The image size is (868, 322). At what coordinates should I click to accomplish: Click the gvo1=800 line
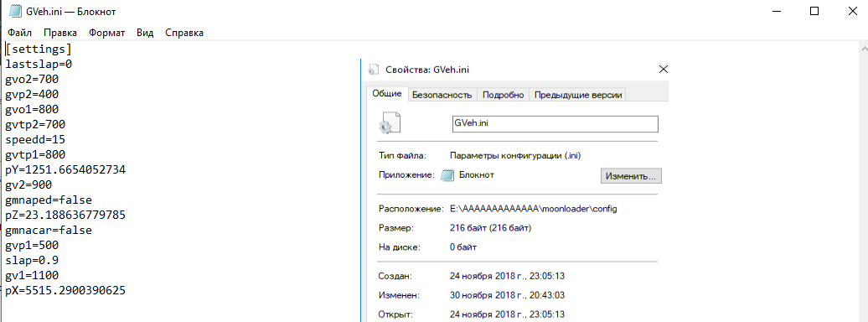click(32, 109)
